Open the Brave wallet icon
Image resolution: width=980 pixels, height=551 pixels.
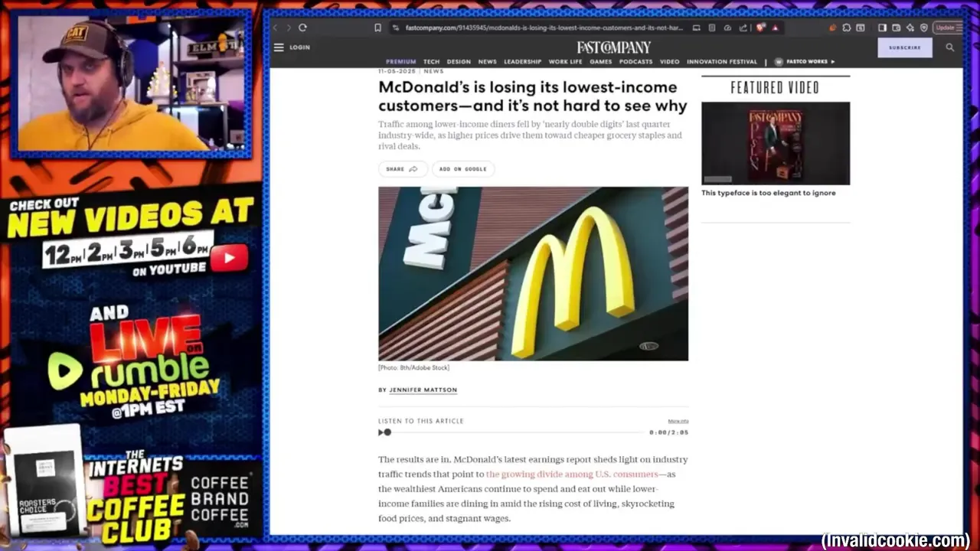click(896, 28)
